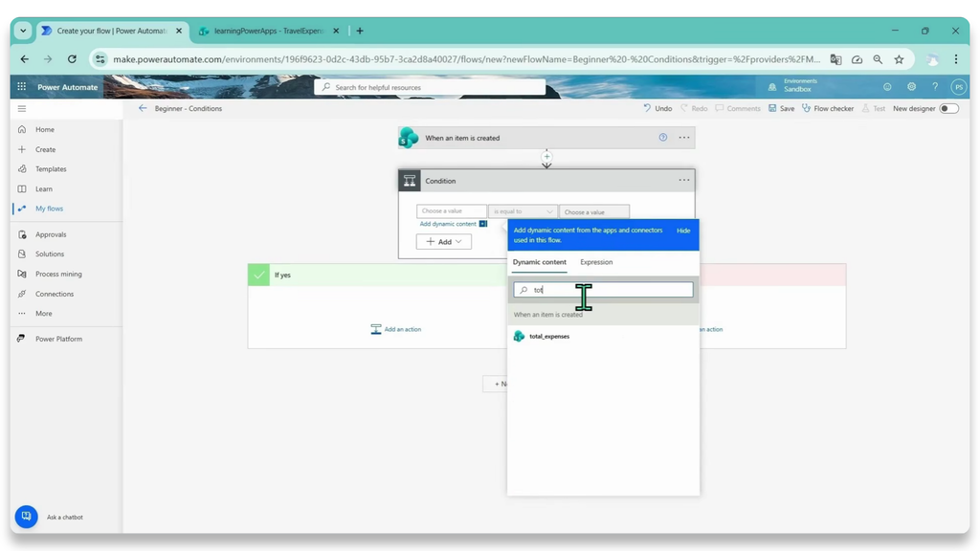Image resolution: width=980 pixels, height=551 pixels.
Task: Open the trigger card ellipsis menu
Action: click(x=684, y=138)
